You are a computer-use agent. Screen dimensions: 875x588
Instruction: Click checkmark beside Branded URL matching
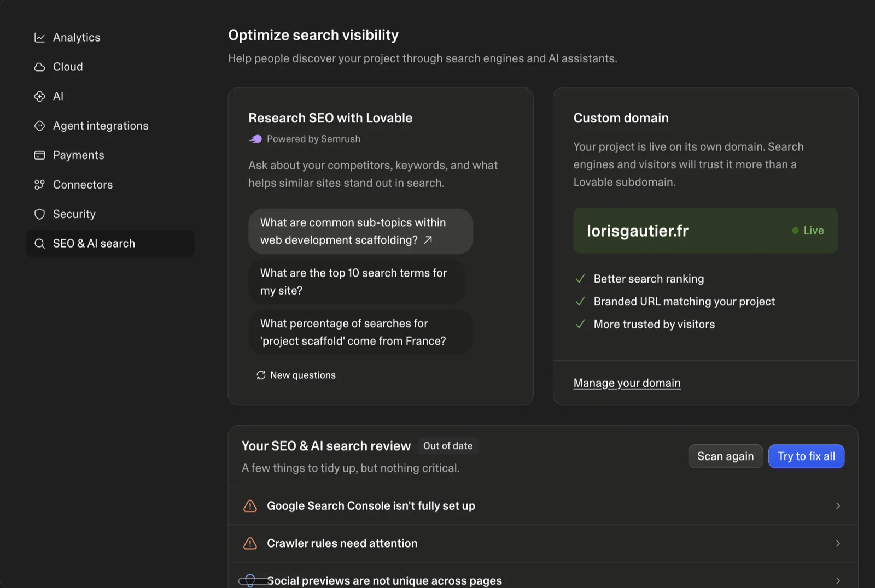pyautogui.click(x=580, y=302)
